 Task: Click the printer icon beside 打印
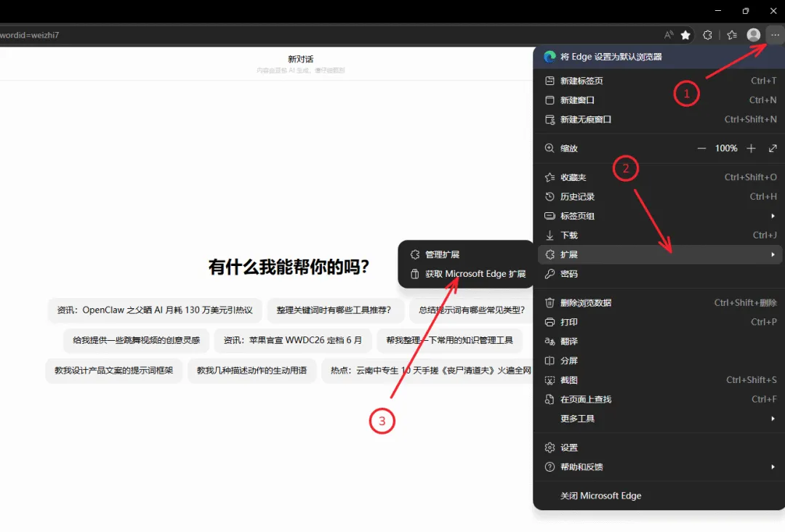point(549,322)
